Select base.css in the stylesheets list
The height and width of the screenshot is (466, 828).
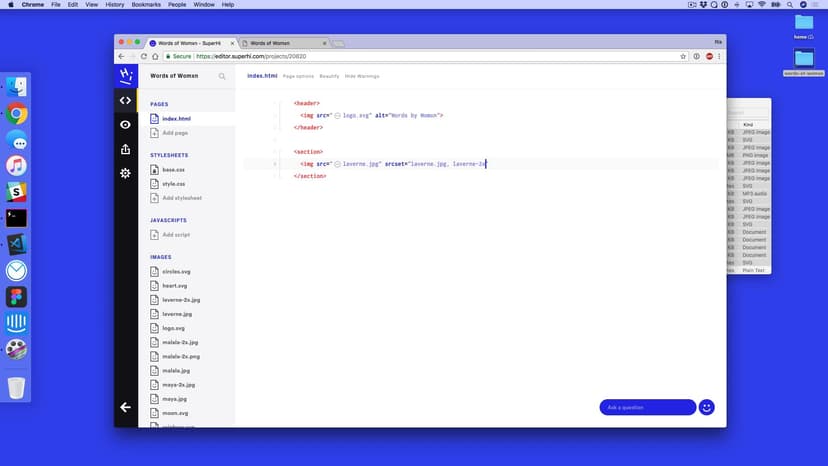[173, 170]
